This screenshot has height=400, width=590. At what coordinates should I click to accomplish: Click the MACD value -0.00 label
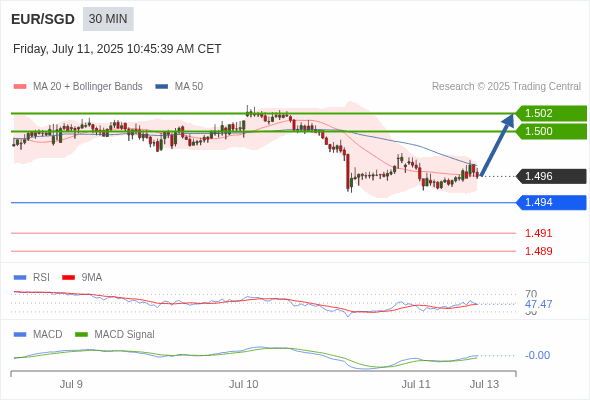(x=537, y=355)
